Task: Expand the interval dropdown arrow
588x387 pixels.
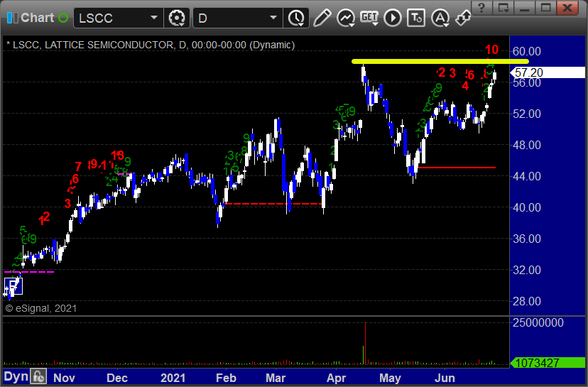Action: coord(273,18)
